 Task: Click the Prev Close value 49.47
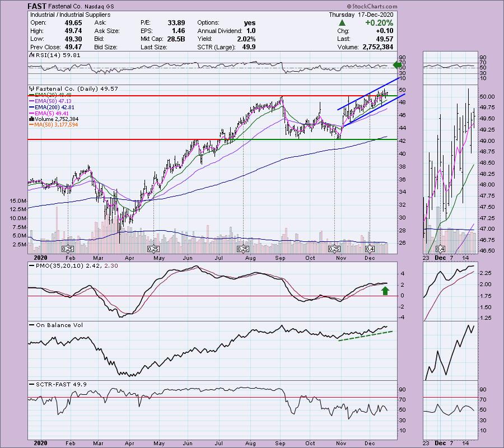[x=73, y=47]
